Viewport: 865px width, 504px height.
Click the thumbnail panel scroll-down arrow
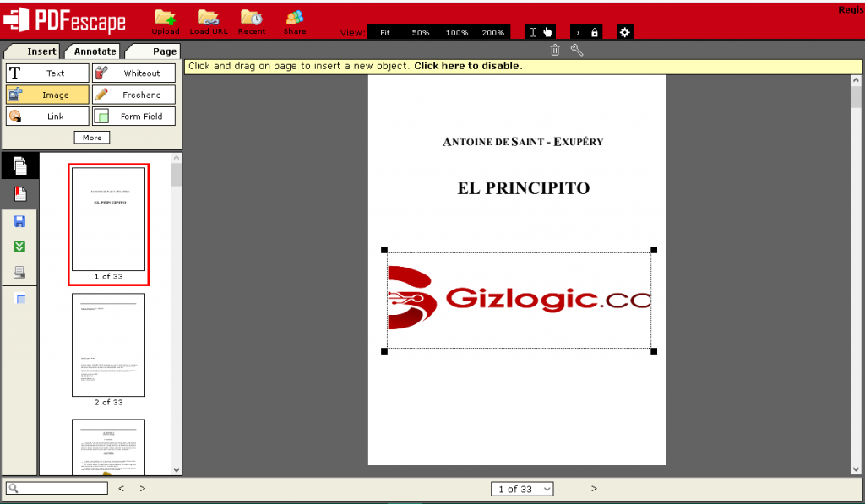177,470
